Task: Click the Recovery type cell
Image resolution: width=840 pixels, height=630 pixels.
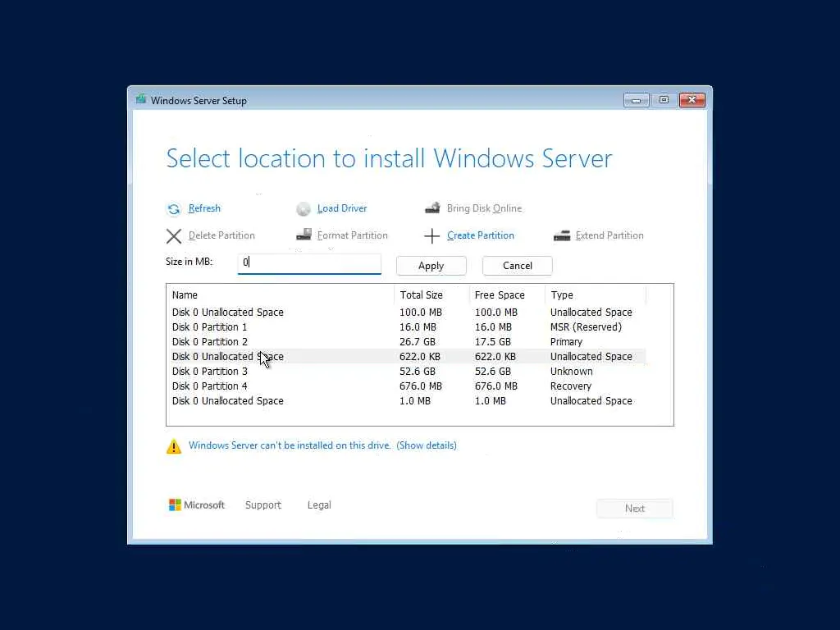Action: (x=571, y=386)
